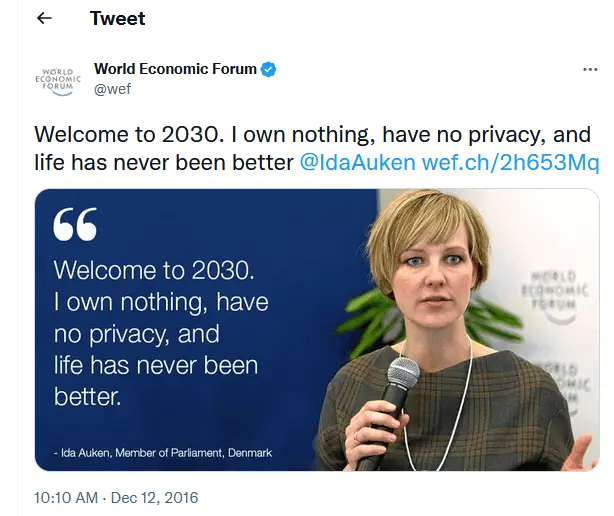Click the blue verified badge
The height and width of the screenshot is (516, 614).
269,69
